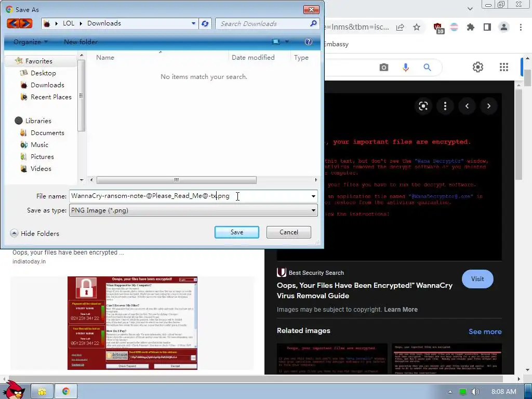The height and width of the screenshot is (399, 532).
Task: Click right arrow of file list scrollbar
Action: pyautogui.click(x=316, y=180)
